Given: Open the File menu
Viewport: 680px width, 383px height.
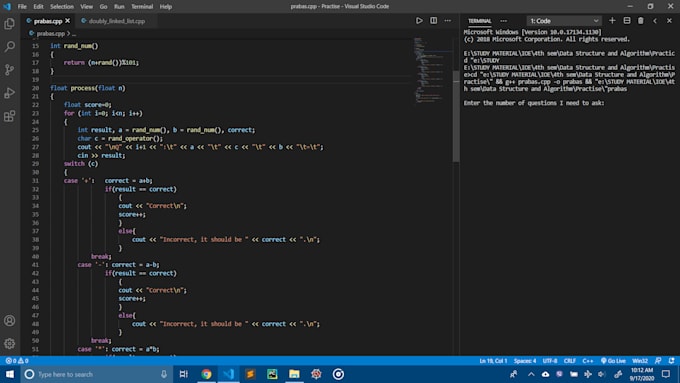Looking at the screenshot, I should 22,7.
